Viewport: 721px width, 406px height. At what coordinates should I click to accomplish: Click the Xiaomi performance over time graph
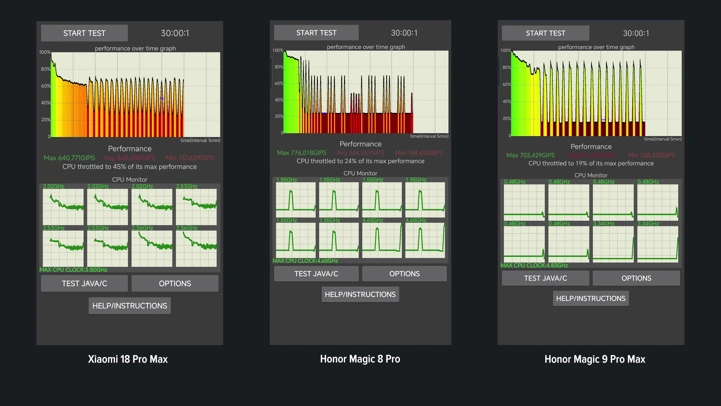click(135, 94)
